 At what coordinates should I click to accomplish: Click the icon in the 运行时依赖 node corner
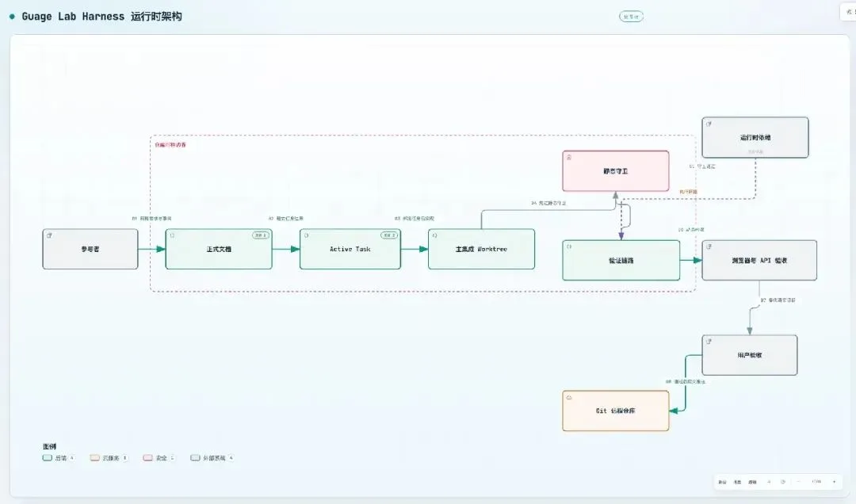709,124
